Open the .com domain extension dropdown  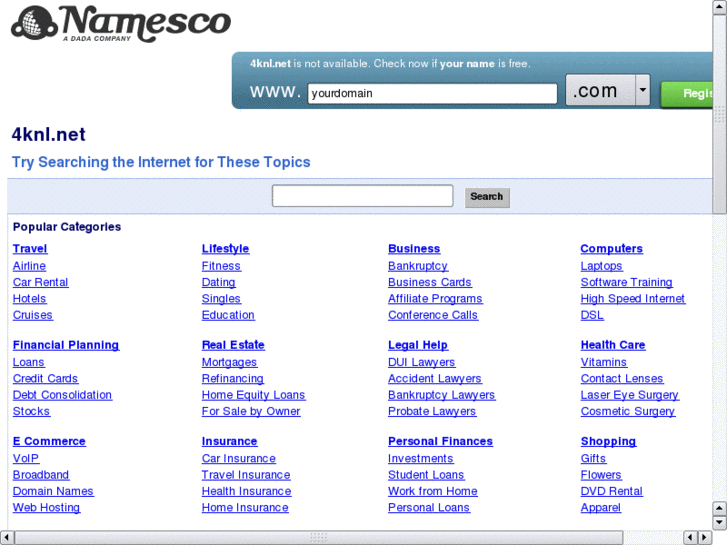click(608, 90)
